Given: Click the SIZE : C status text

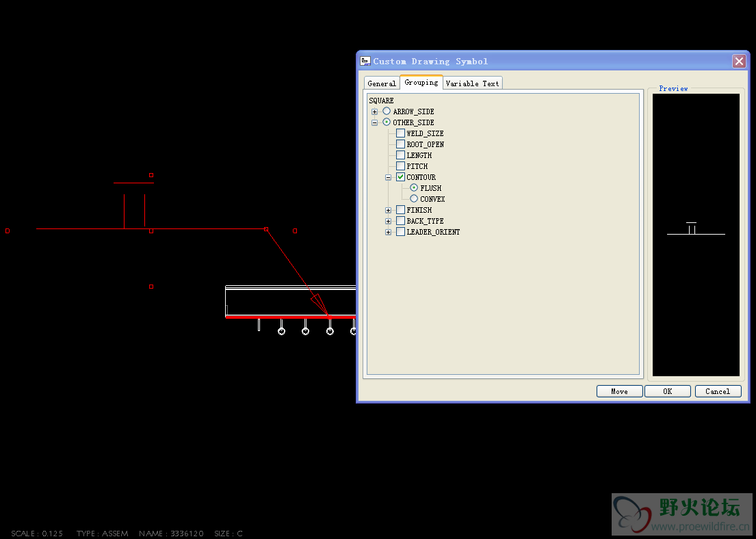Looking at the screenshot, I should 229,534.
